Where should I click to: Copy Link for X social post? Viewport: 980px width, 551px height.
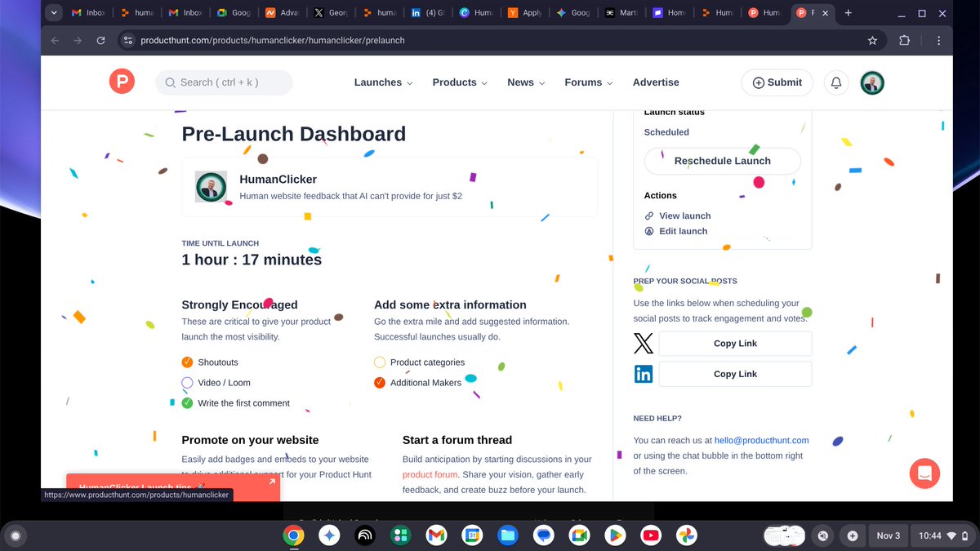[735, 344]
